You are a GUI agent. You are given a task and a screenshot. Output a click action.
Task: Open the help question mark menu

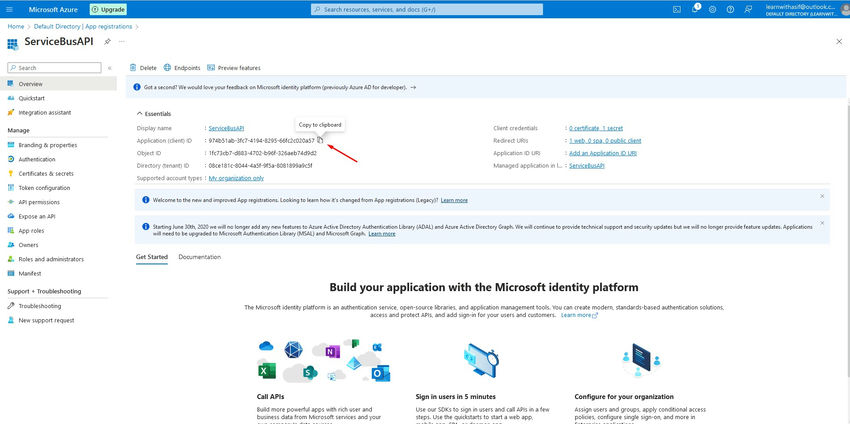click(730, 9)
